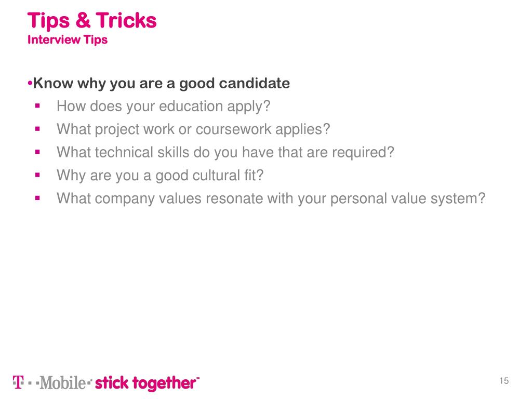This screenshot has width=532, height=399.
Task: Select the 'Interview Tips' subtitle
Action: coord(67,39)
